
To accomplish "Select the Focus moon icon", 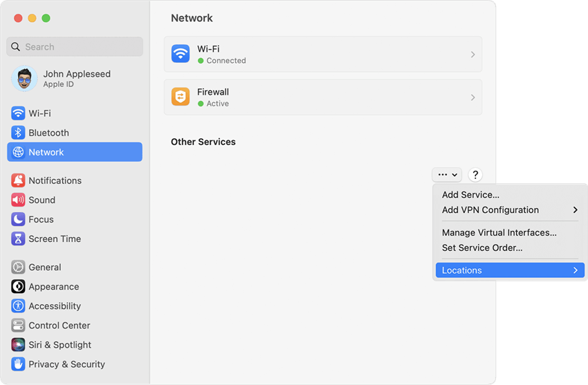I will (18, 219).
